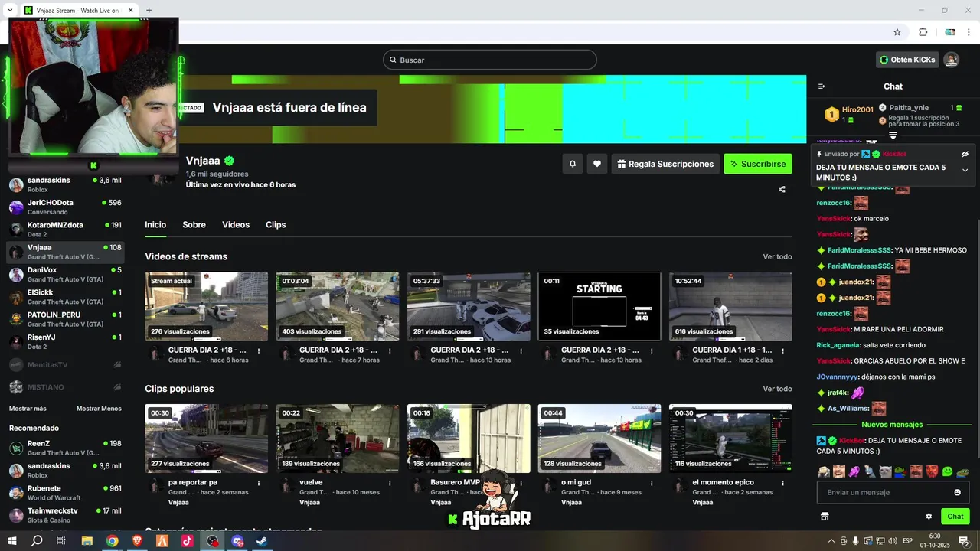
Task: Play the 'o mi gud' clip thumbnail
Action: tap(599, 439)
